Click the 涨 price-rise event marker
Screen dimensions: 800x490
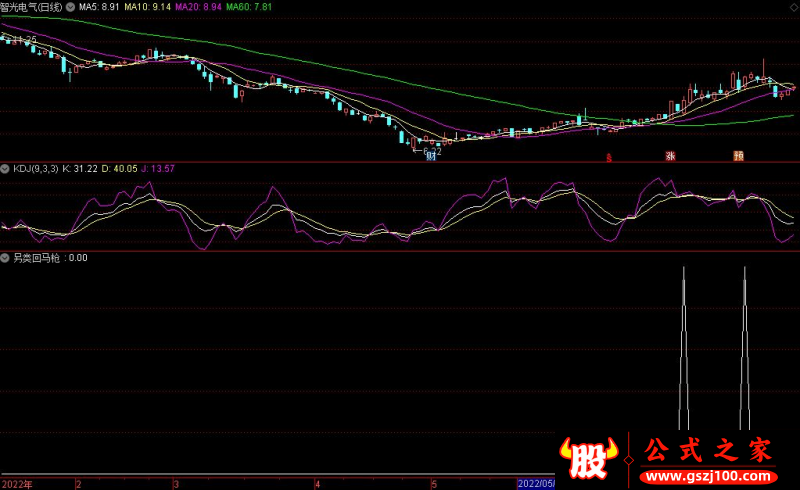pos(670,156)
